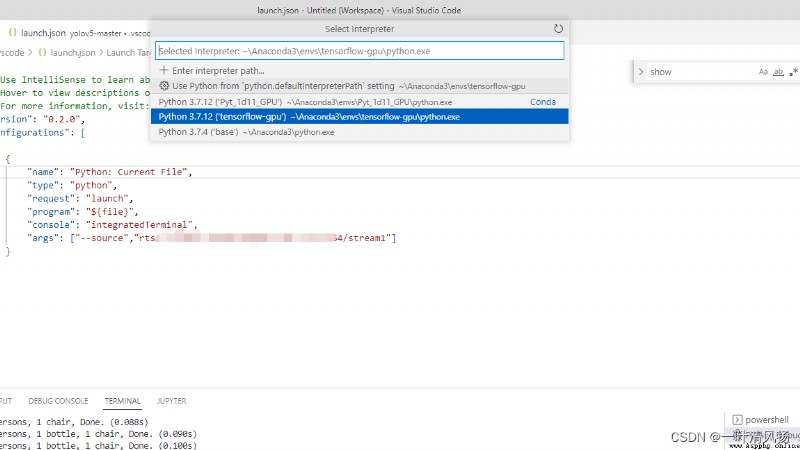
Task: Pick Python 3.7.4 base interpreter
Action: [x=360, y=132]
